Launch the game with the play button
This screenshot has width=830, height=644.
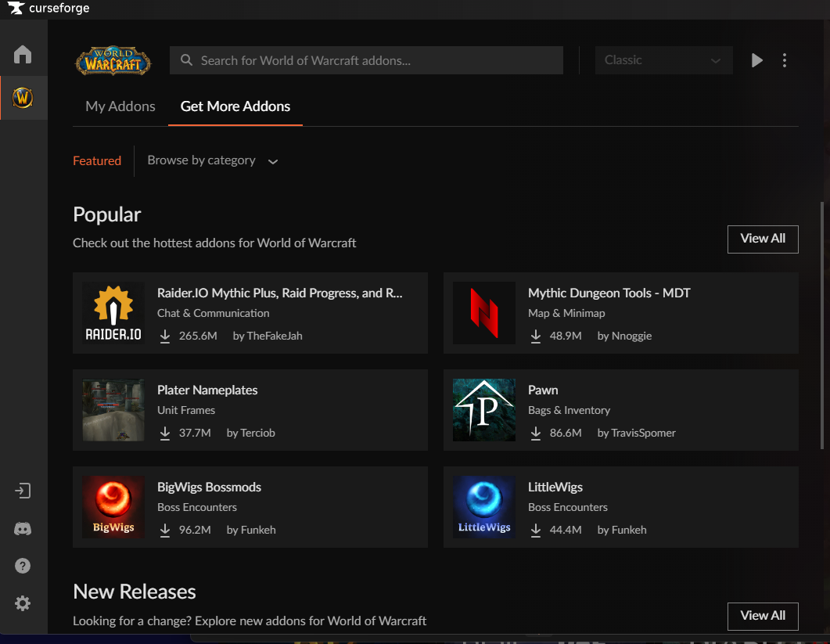(x=757, y=60)
